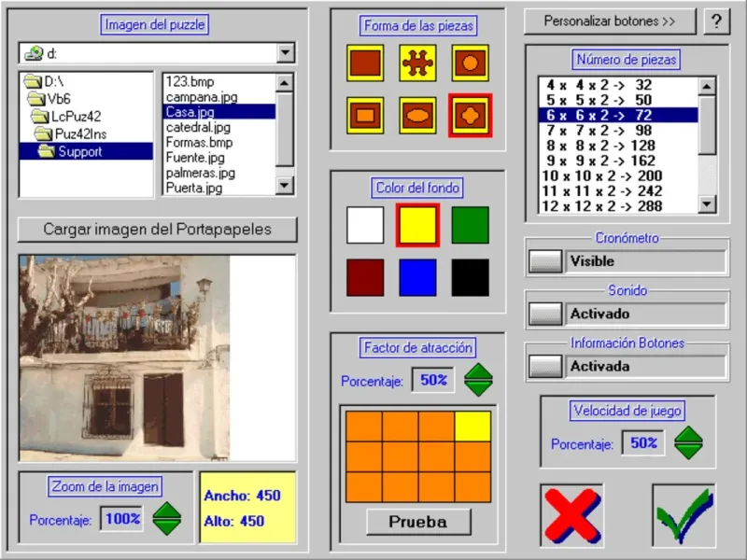Image resolution: width=747 pixels, height=560 pixels.
Task: Select 6 x 6 x 2 -> 72 pieces
Action: pyautogui.click(x=618, y=115)
